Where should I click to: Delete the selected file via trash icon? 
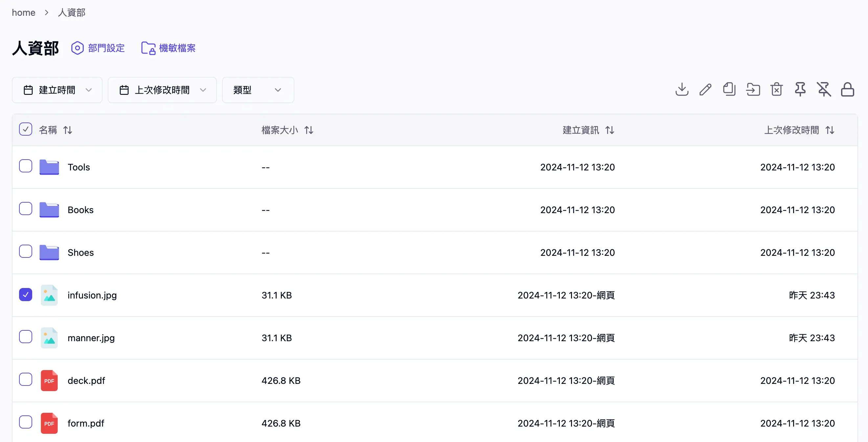(x=776, y=89)
